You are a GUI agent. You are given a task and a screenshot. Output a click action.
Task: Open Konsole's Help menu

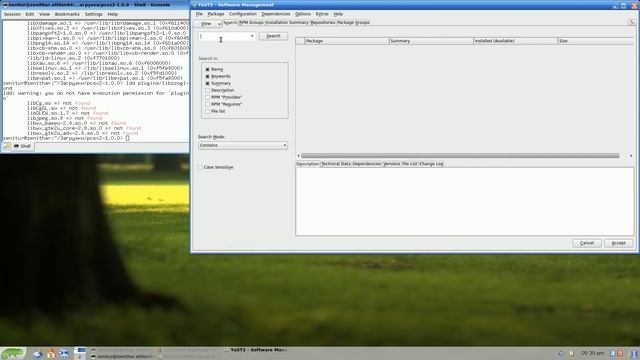tap(113, 14)
